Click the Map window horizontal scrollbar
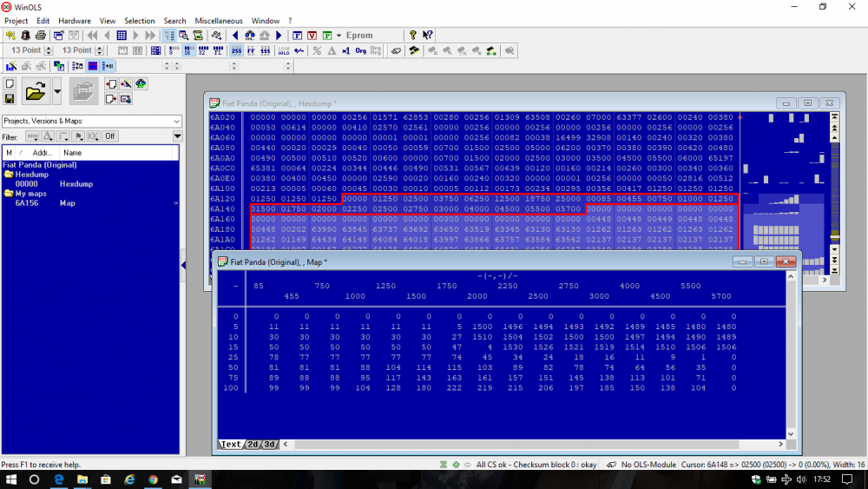Screen dimensions: 868x489 pos(534,444)
